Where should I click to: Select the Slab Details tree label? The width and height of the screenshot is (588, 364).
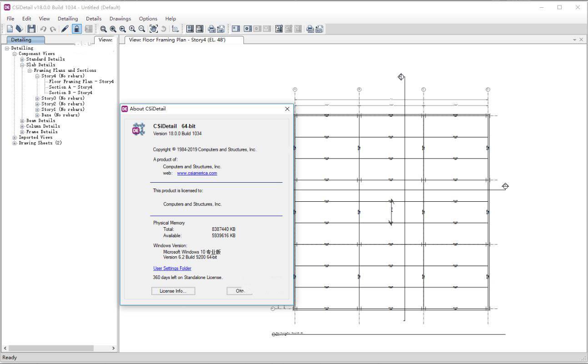point(40,65)
